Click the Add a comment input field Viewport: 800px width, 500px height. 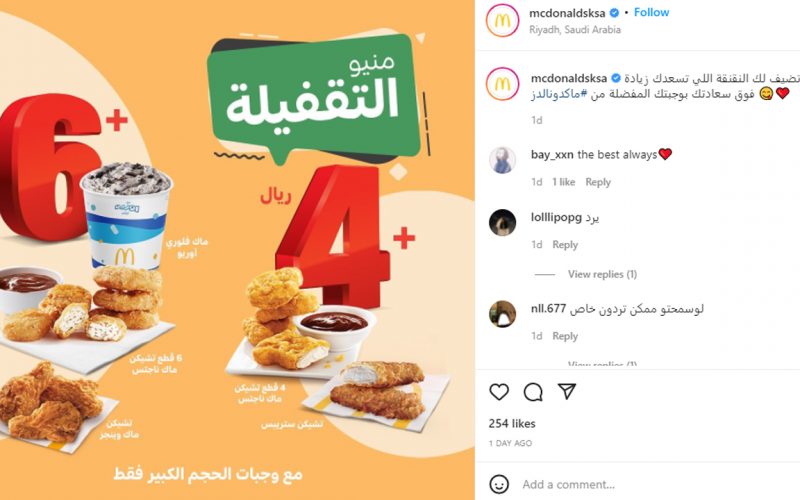(658, 484)
